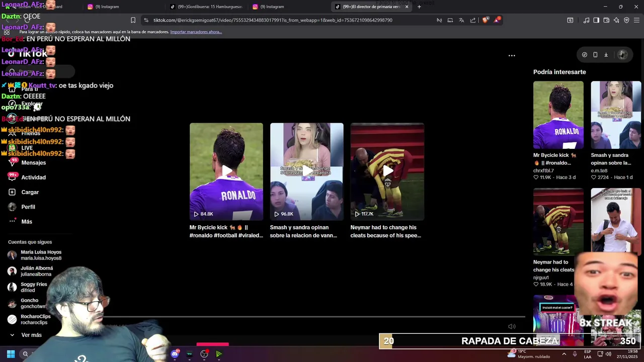Open the Brave hamburger main menu
Screen dimensions: 644x362
(636, 20)
